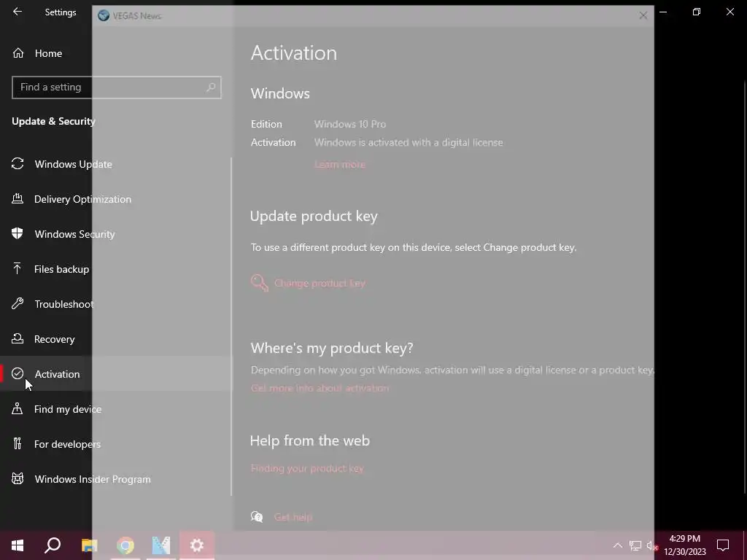Open taskbar Search
The width and height of the screenshot is (747, 560).
(53, 545)
